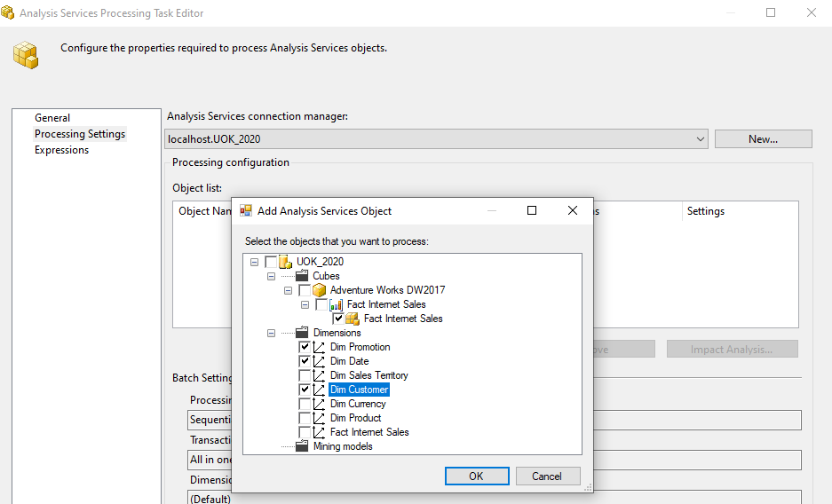The height and width of the screenshot is (504, 832).
Task: Click the UOK_2020 database icon
Action: pyautogui.click(x=286, y=262)
